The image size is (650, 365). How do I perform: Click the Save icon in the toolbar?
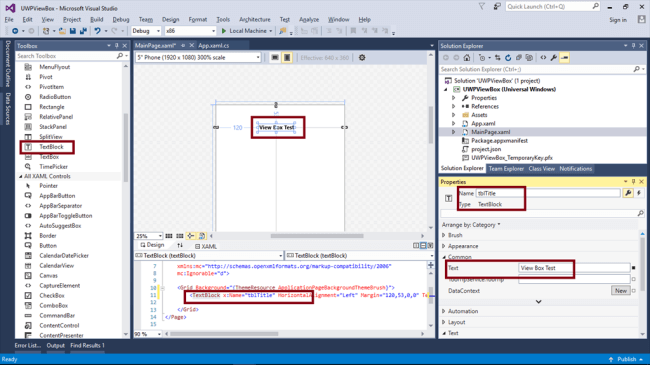(73, 31)
